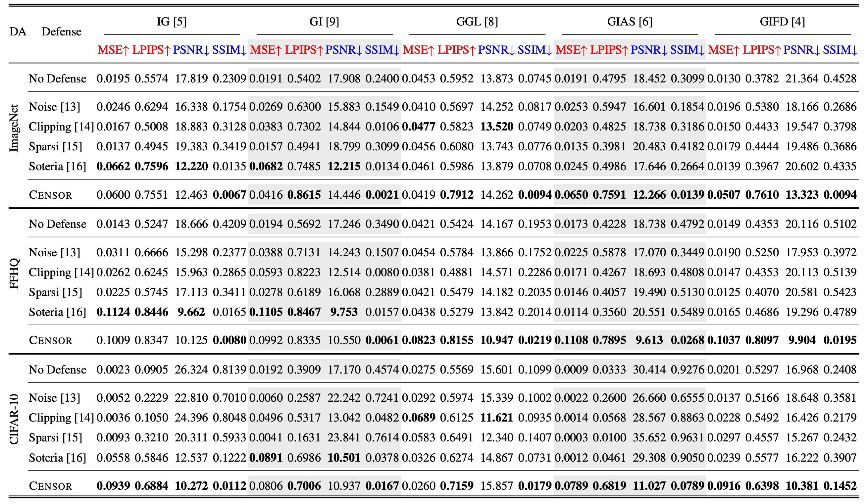Click the MSE↑ header under IG [5]

coord(113,50)
